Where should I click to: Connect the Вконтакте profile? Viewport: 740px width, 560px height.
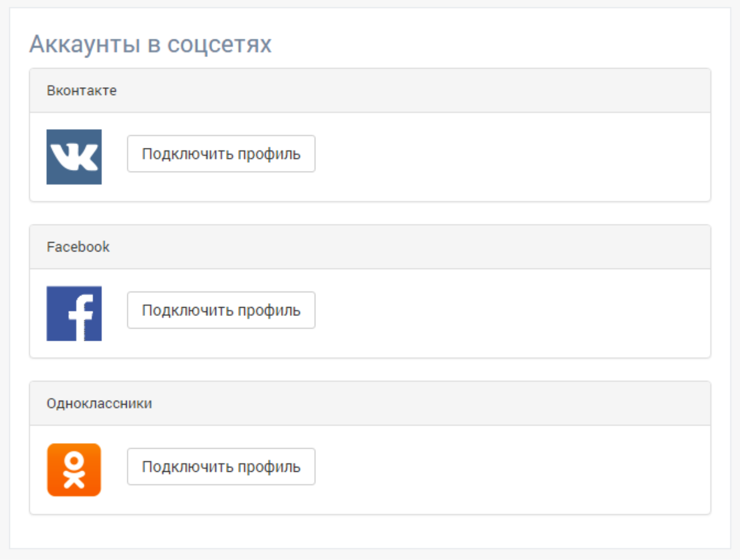(x=221, y=154)
